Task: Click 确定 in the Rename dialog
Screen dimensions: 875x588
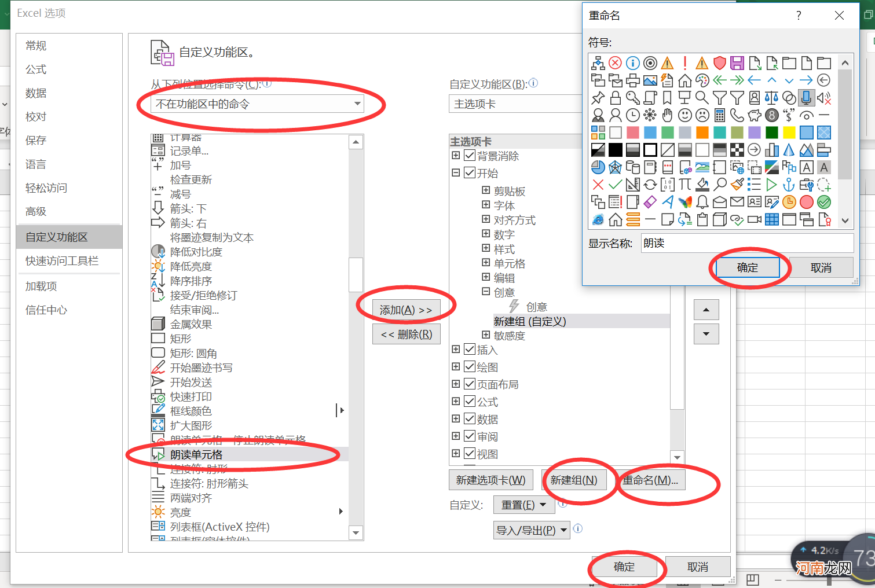Action: [747, 267]
